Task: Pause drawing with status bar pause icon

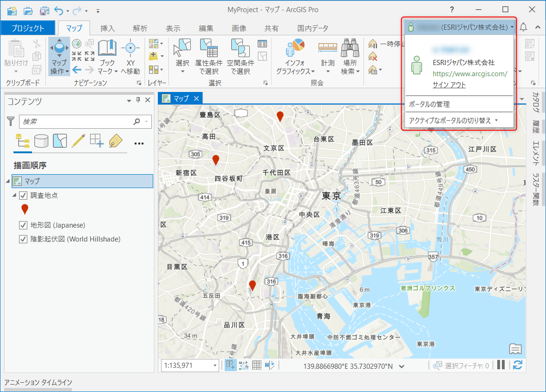Action: (501, 365)
